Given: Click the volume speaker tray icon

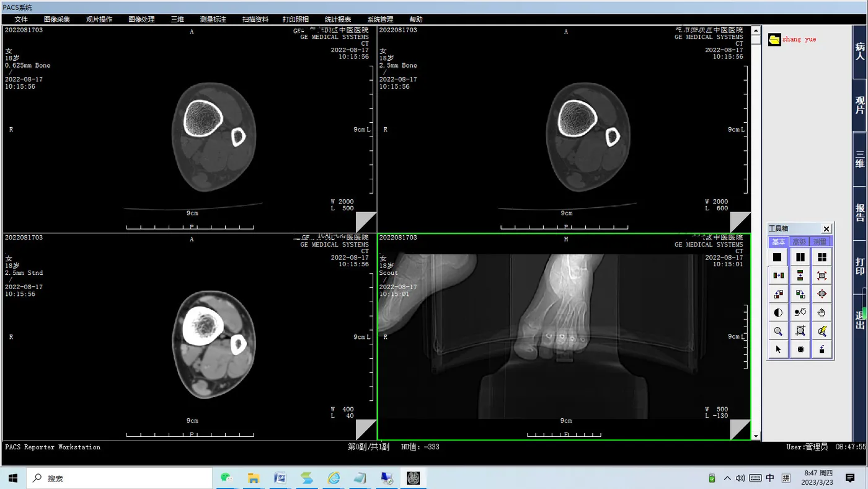Looking at the screenshot, I should (x=740, y=478).
